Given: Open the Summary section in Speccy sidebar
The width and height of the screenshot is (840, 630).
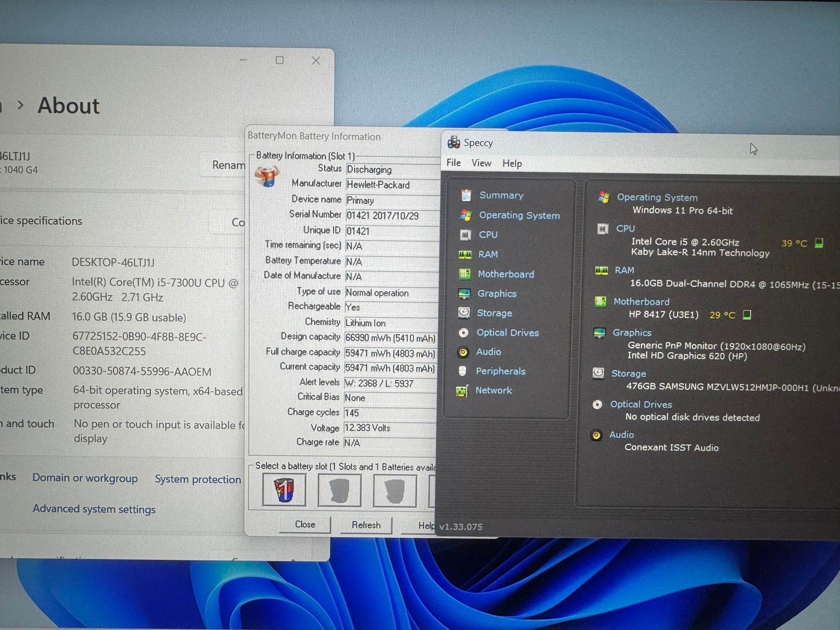Looking at the screenshot, I should (501, 195).
